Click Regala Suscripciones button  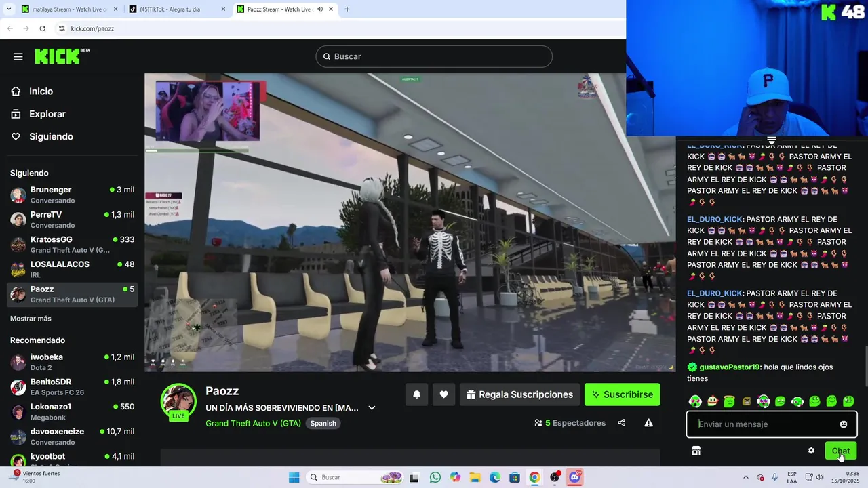519,394
